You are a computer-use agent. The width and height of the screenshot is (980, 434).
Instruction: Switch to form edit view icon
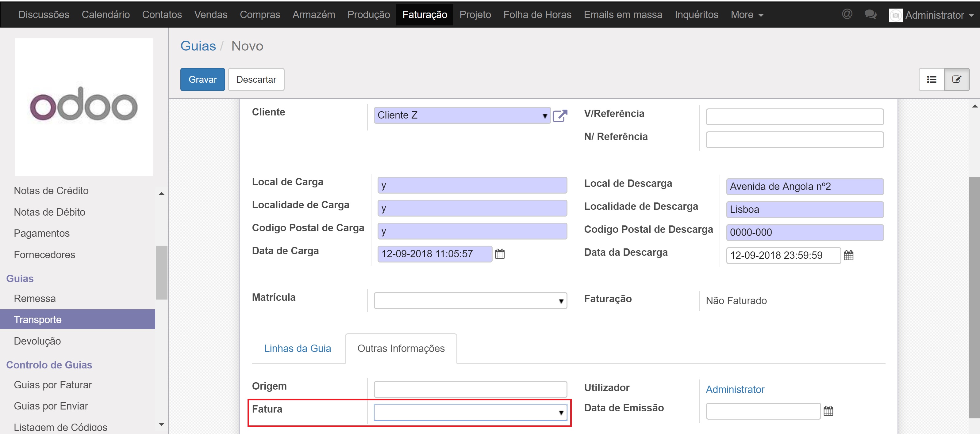[x=956, y=79]
